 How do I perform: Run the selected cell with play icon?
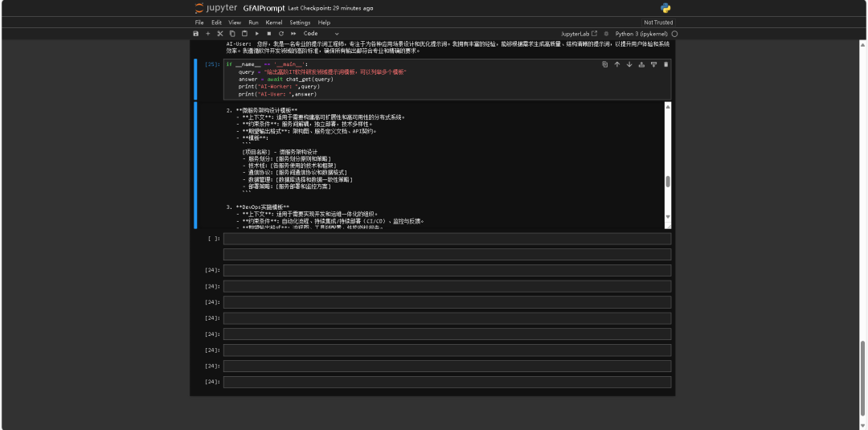coord(257,34)
